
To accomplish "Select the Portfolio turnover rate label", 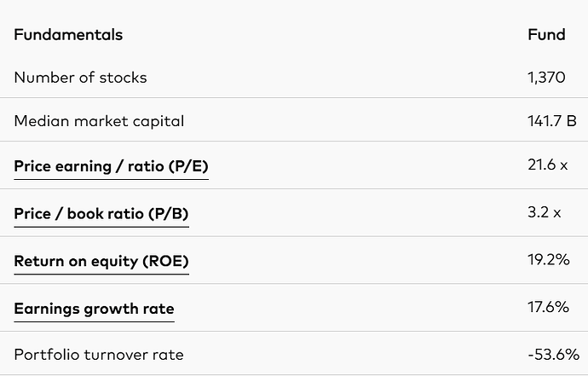I will click(99, 355).
